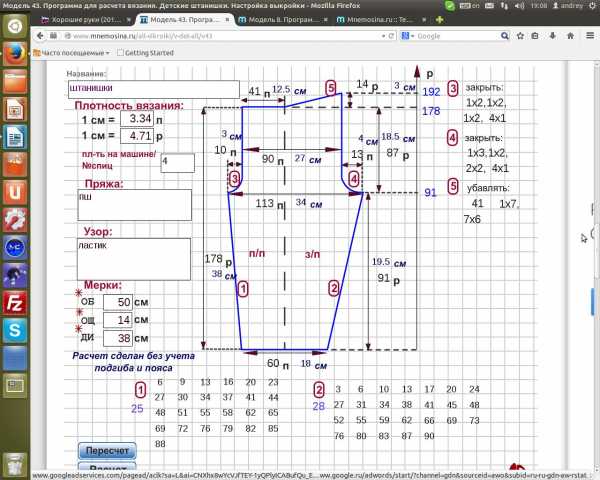Expand the 'Часто посещаемые' bookmarks menu

[x=70, y=52]
